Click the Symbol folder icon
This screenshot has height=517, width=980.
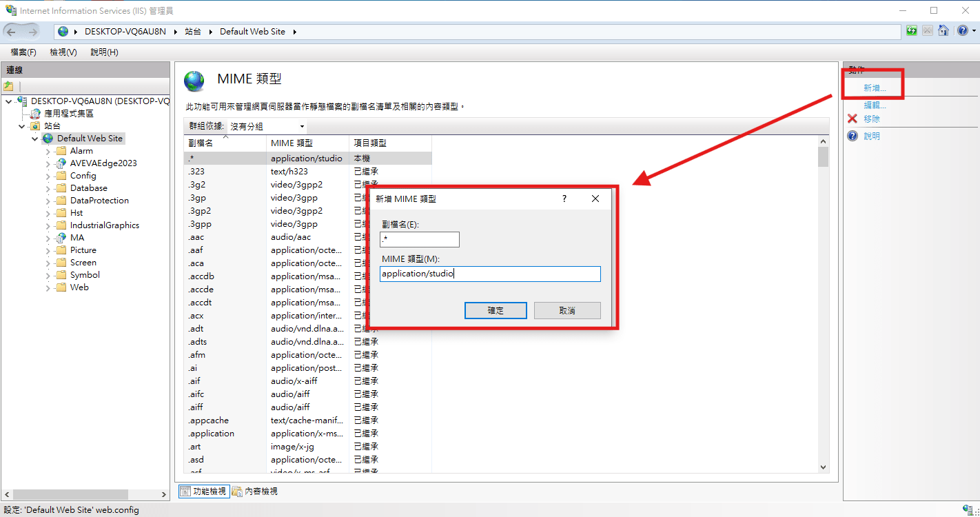(x=61, y=275)
